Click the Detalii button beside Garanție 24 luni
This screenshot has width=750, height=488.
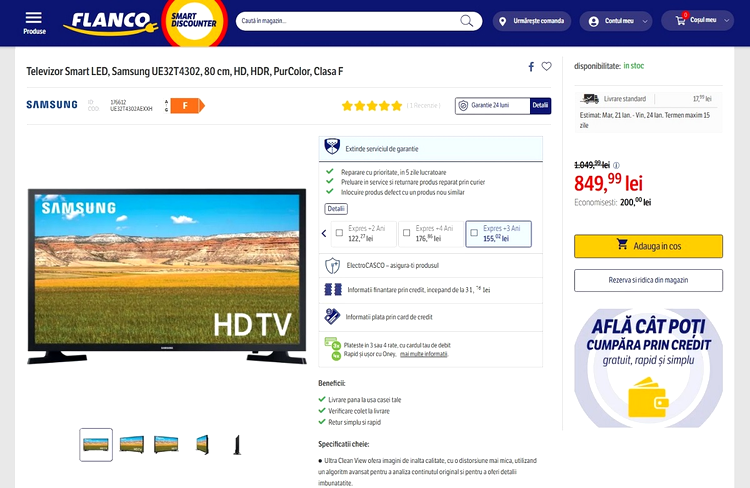point(540,106)
